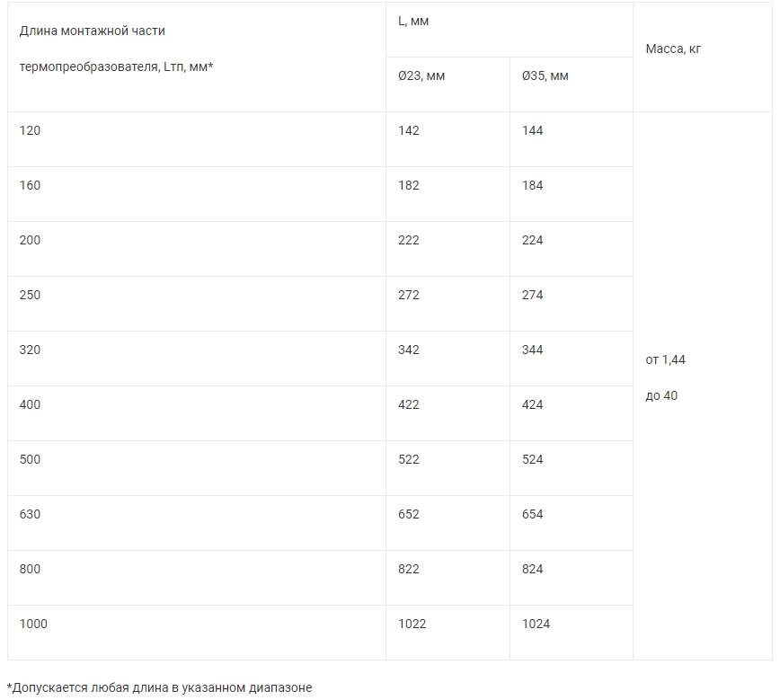
Task: Select the cell with value 1024
Action: [536, 624]
